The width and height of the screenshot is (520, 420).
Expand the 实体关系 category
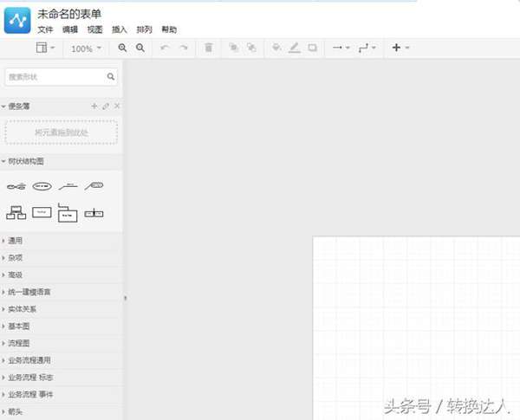click(62, 309)
